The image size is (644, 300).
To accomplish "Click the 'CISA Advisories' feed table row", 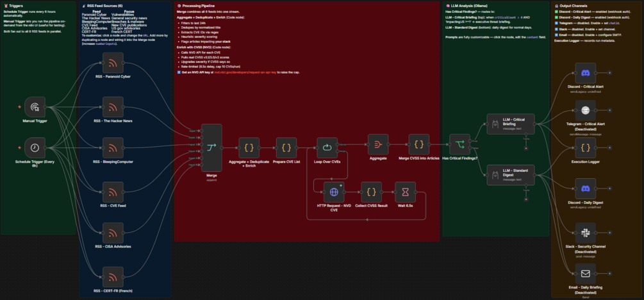I will pyautogui.click(x=110, y=28).
